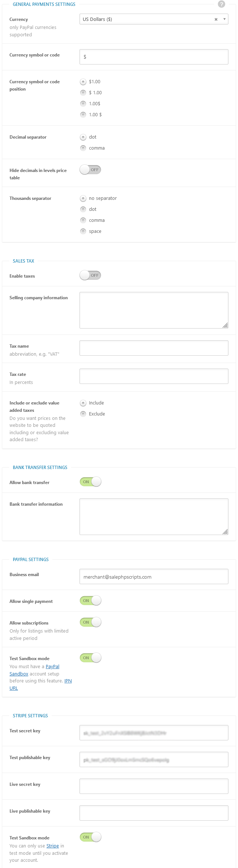
Task: Expand the Currency dropdown arrow
Action: click(224, 19)
